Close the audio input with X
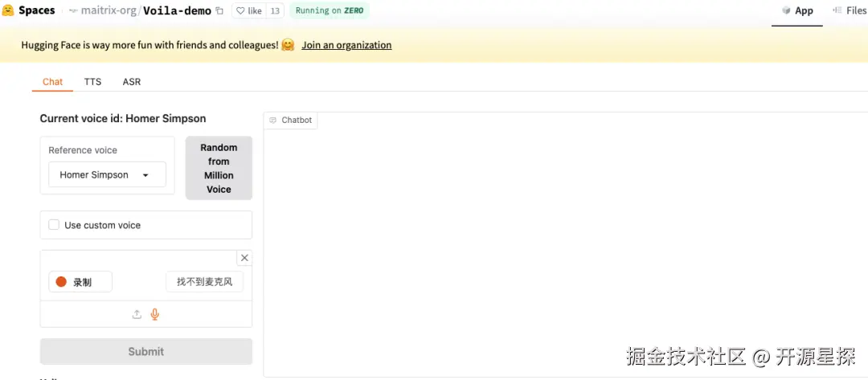 tap(244, 258)
